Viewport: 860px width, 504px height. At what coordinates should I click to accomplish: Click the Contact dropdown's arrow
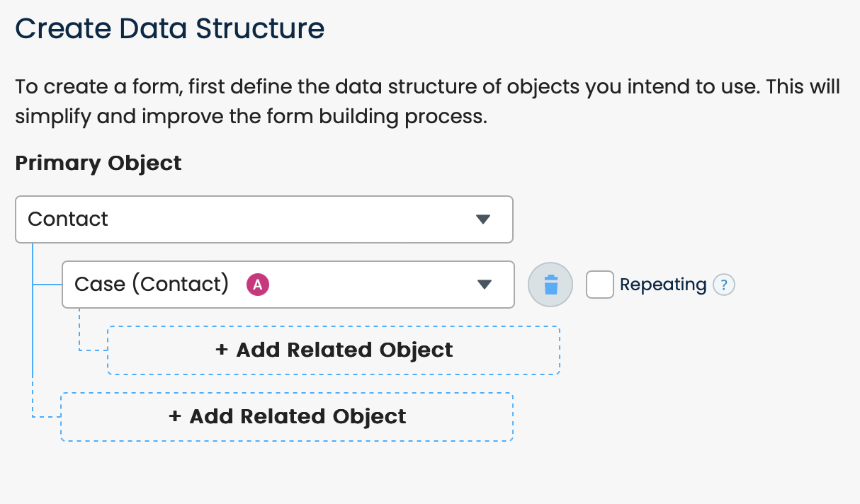(x=483, y=219)
